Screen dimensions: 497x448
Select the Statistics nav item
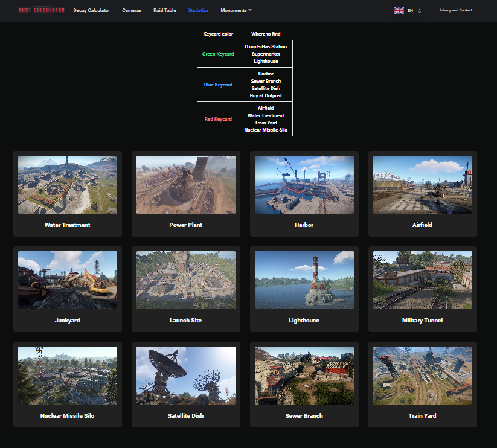[198, 10]
